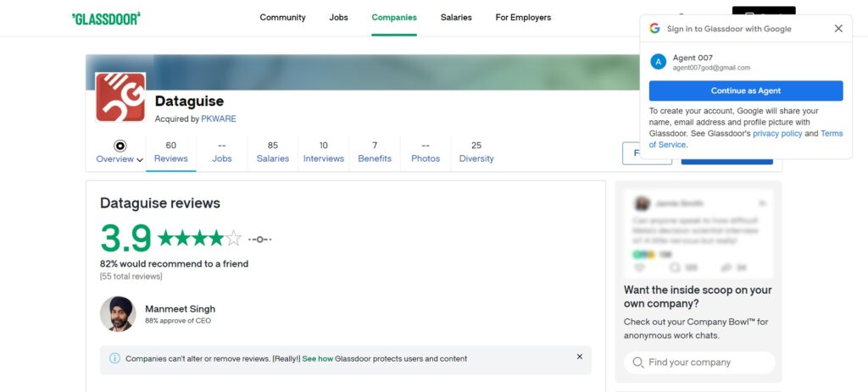Viewport: 868px width, 392px height.
Task: Open the Jobs navigation item
Action: pyautogui.click(x=338, y=17)
